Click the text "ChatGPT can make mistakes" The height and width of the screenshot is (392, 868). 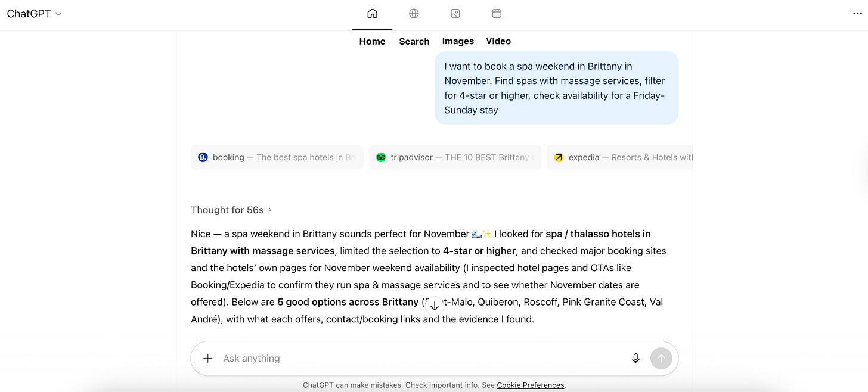point(352,385)
